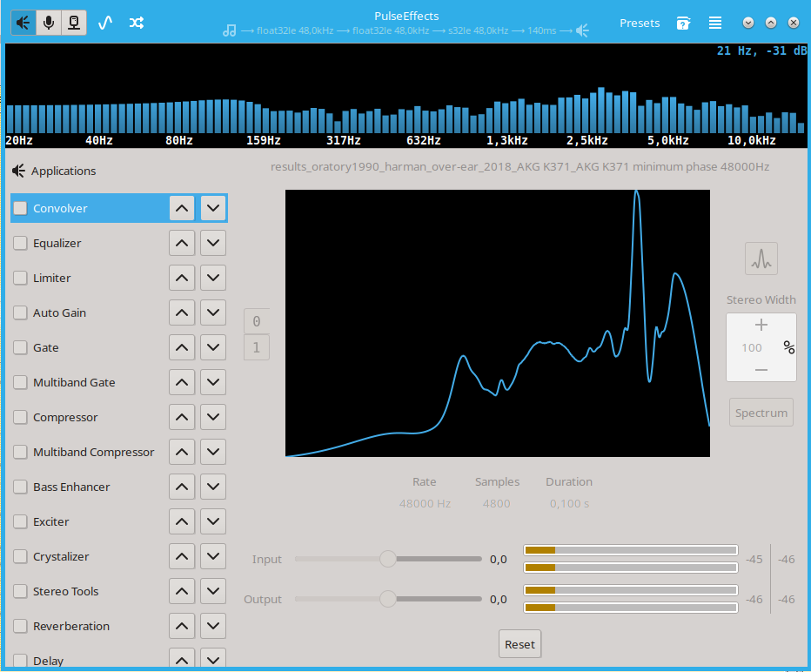This screenshot has height=672, width=811.
Task: Move Equalizer down in the effects order
Action: 213,243
